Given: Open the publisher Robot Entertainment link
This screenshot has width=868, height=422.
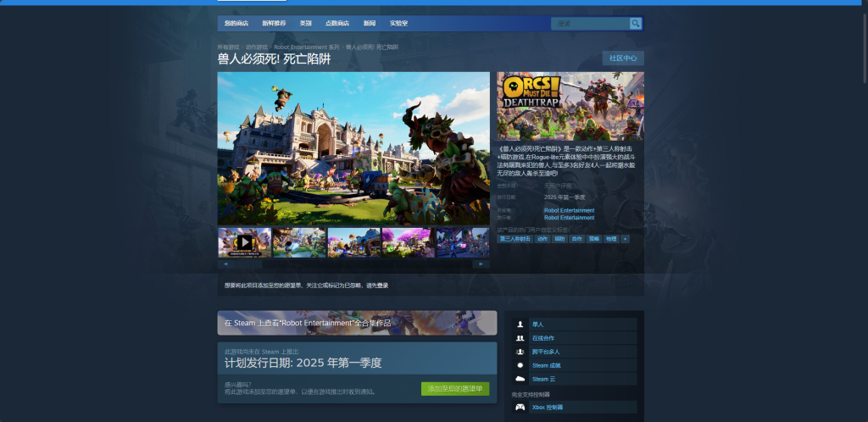Looking at the screenshot, I should tap(569, 218).
